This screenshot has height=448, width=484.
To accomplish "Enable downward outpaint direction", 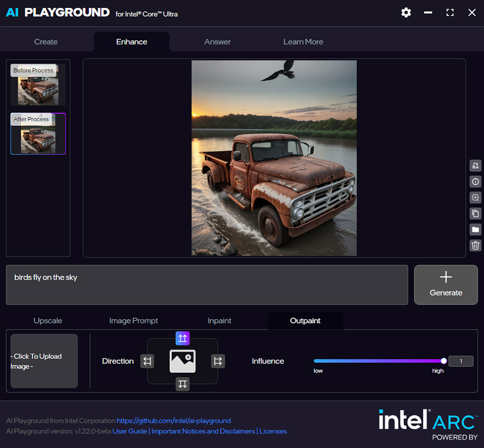I will pos(183,384).
